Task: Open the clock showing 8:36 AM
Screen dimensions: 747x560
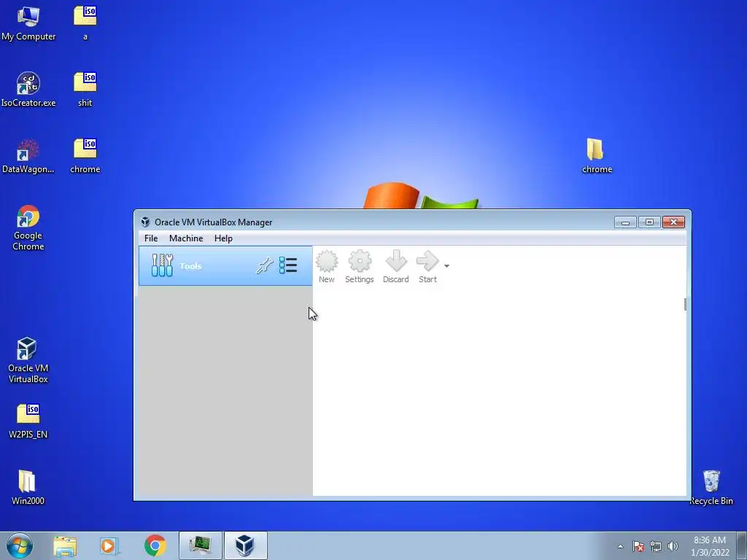Action: (x=710, y=546)
